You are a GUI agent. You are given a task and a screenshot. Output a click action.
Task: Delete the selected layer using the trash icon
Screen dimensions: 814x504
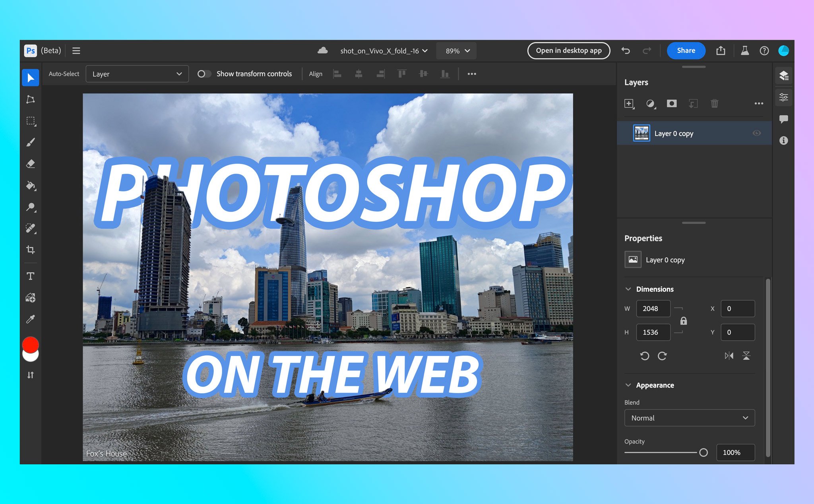click(714, 103)
